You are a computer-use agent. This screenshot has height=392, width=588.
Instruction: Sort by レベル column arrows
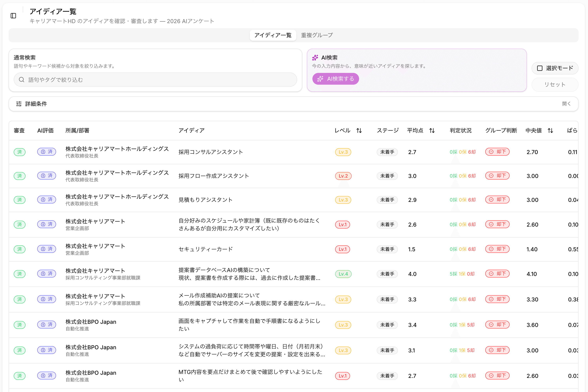(359, 131)
